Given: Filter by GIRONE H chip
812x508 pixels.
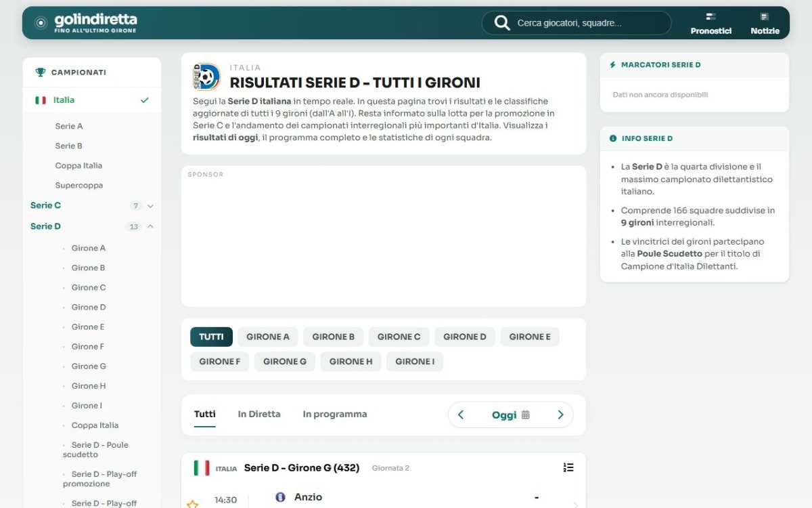Looking at the screenshot, I should tap(351, 362).
